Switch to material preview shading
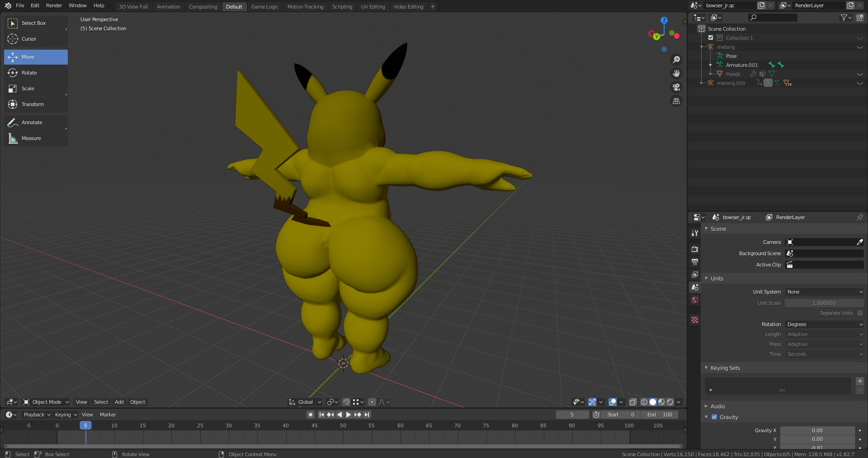 [x=661, y=402]
